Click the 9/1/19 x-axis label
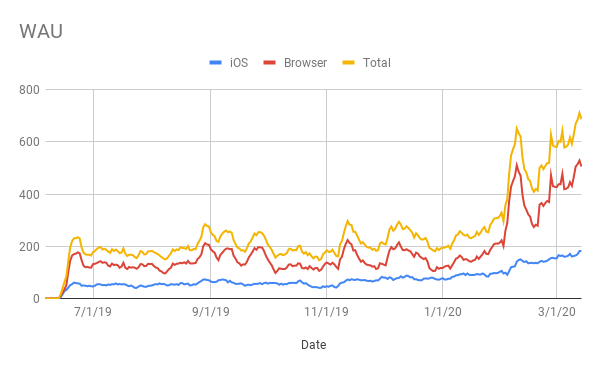 (x=211, y=312)
